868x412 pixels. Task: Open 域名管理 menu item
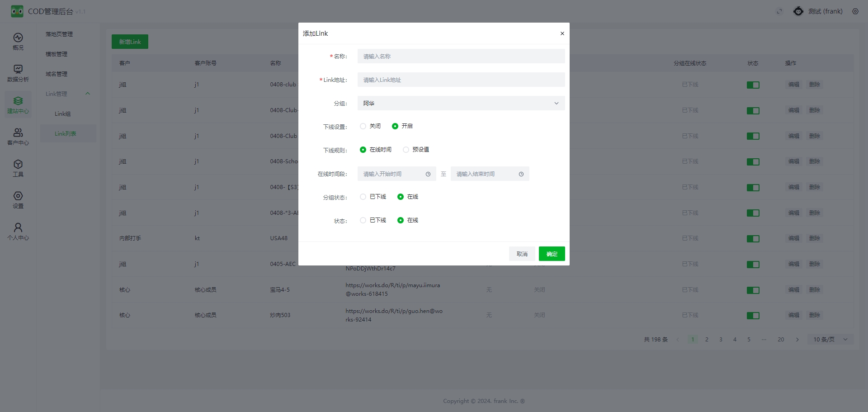[x=57, y=74]
